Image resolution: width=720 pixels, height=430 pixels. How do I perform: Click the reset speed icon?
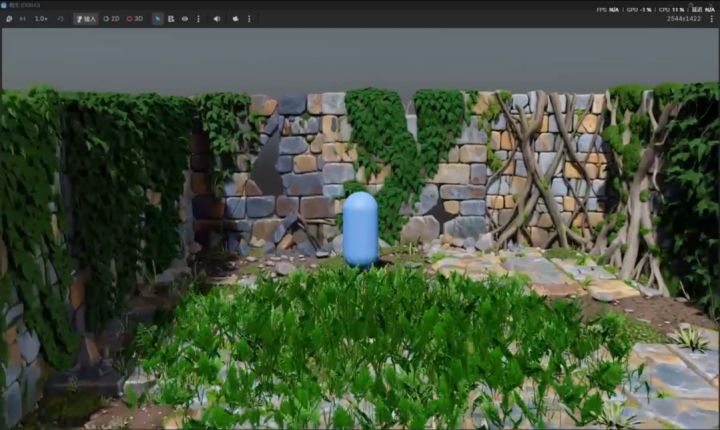tap(60, 19)
